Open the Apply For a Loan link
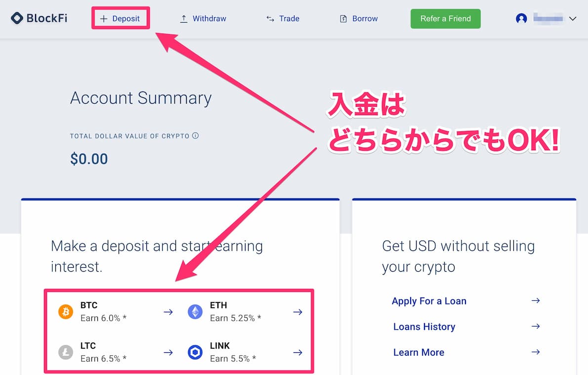Viewport: 588px width, 375px height. click(429, 301)
